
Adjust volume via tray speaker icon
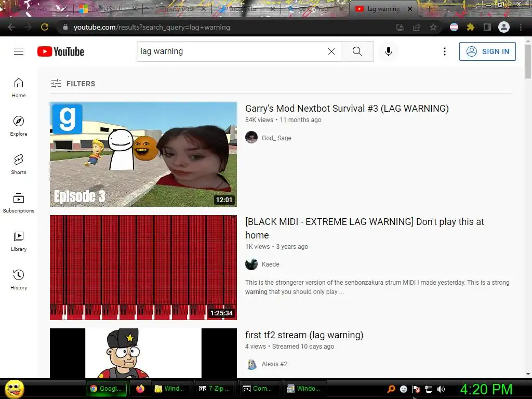point(441,389)
